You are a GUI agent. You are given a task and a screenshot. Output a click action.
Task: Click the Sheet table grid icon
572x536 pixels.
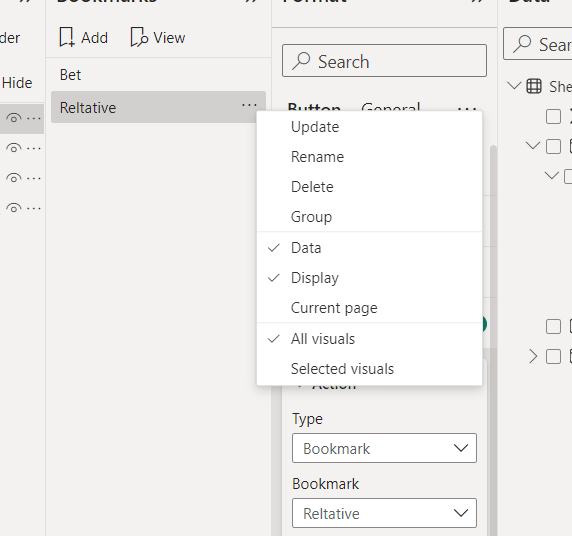(534, 86)
